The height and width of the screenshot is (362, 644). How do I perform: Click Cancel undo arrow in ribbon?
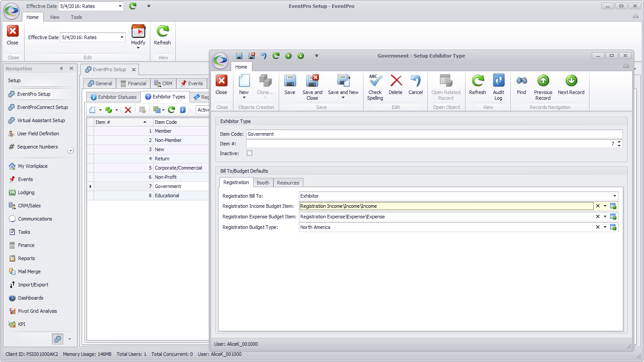[415, 81]
